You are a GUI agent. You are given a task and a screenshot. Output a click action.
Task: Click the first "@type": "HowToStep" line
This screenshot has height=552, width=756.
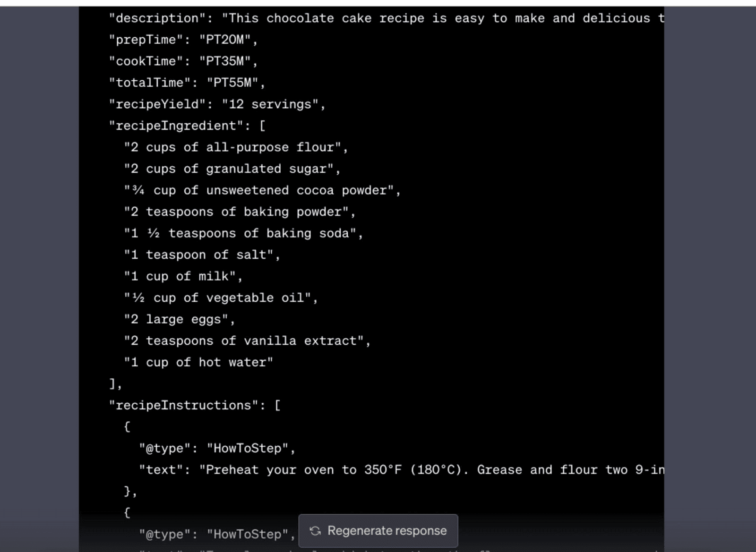click(x=217, y=449)
